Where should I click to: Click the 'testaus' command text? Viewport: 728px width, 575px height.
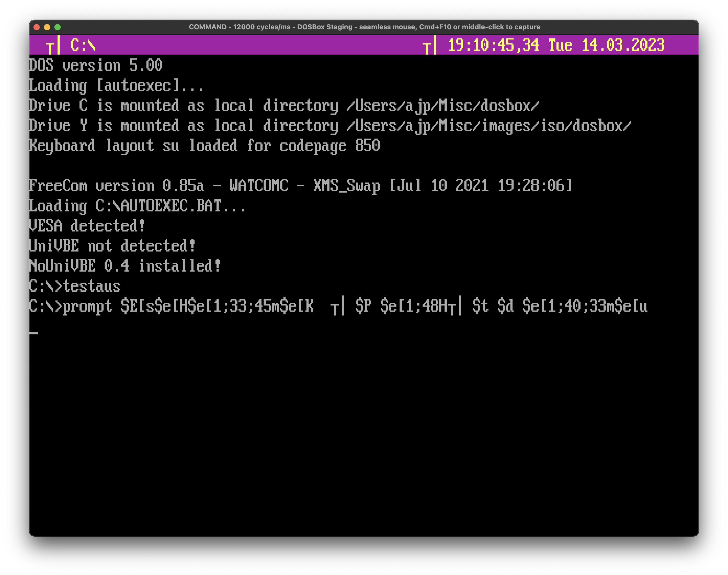[x=92, y=286]
